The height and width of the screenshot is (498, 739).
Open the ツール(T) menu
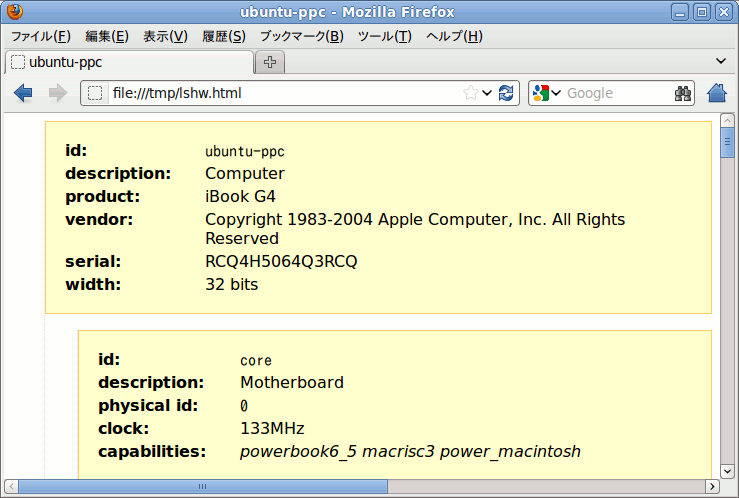coord(384,36)
